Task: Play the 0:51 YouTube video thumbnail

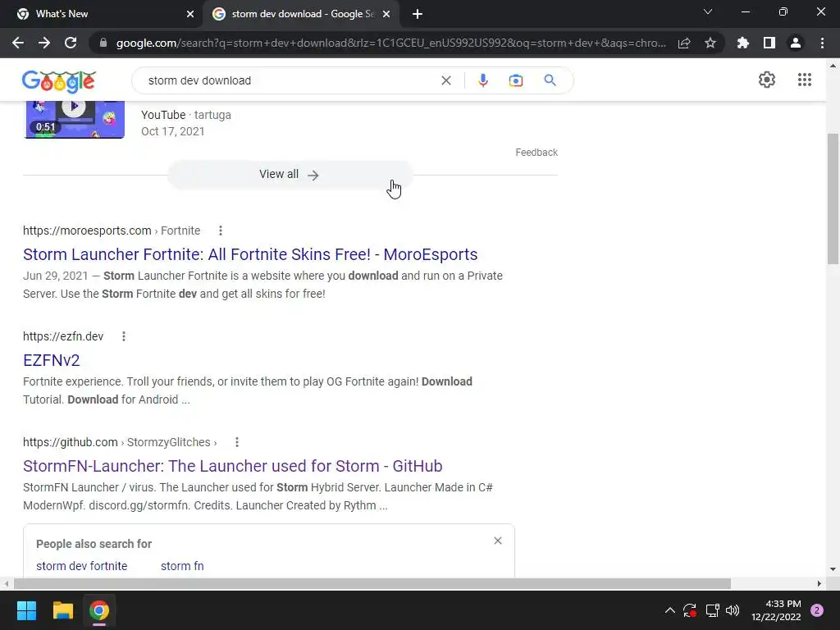Action: click(75, 119)
